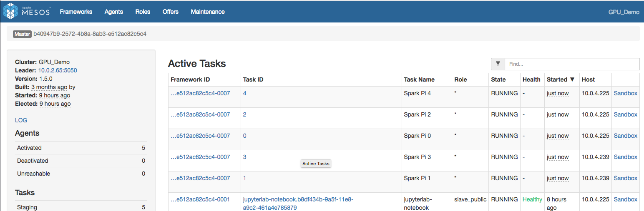This screenshot has height=211, width=644.
Task: Click the Activated agents row
Action: (x=81, y=148)
